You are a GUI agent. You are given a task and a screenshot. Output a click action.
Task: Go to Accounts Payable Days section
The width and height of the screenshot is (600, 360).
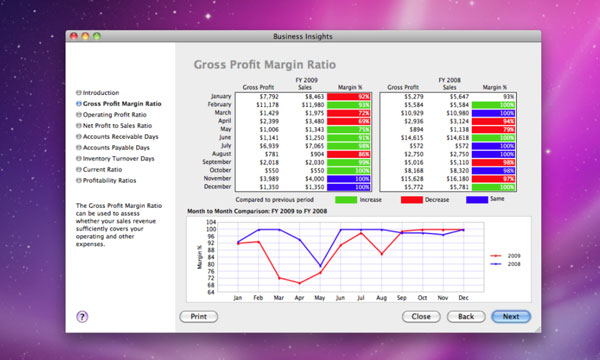coord(116,148)
